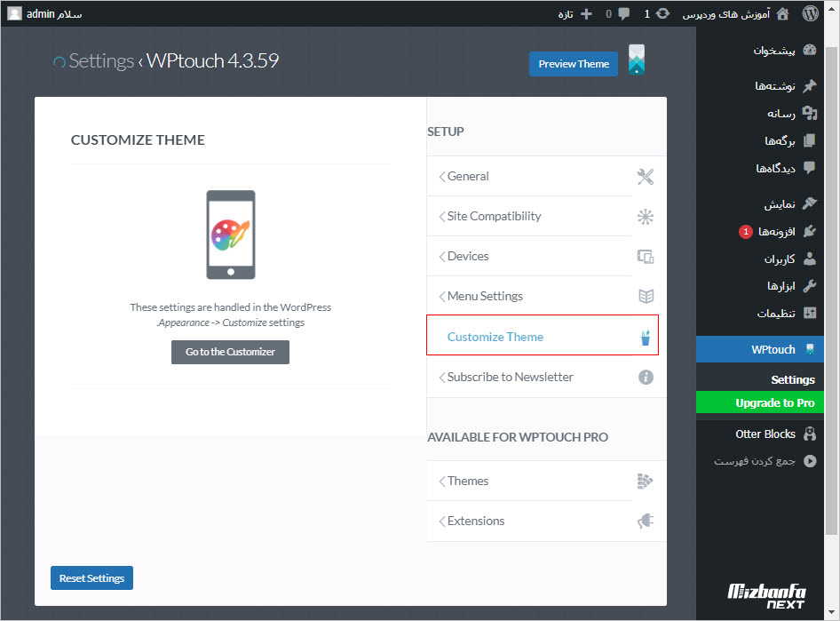Select the Customize Theme section

pos(543,336)
